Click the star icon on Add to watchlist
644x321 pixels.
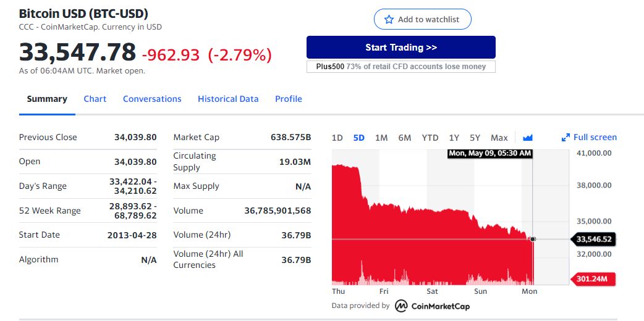[389, 19]
